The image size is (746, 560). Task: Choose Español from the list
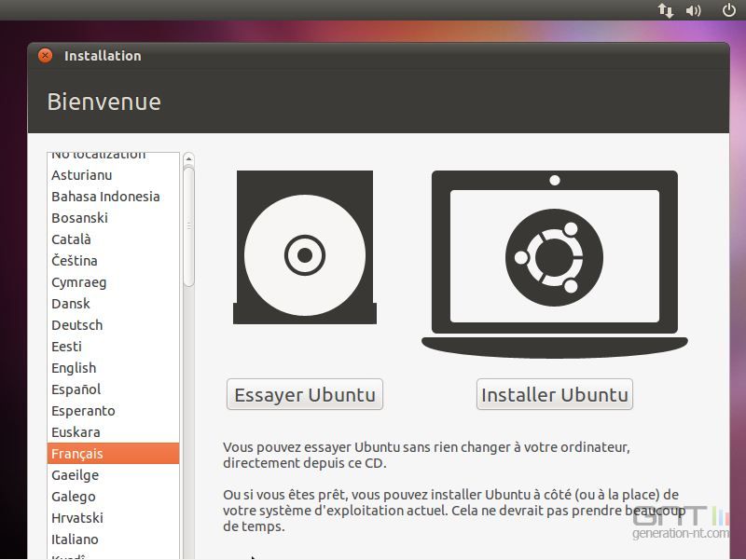point(113,389)
